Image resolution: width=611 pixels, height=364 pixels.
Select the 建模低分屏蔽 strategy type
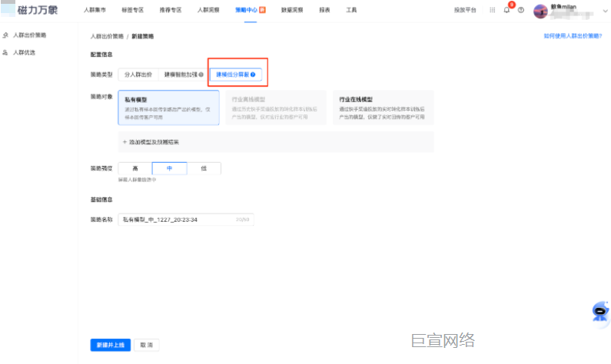click(236, 74)
